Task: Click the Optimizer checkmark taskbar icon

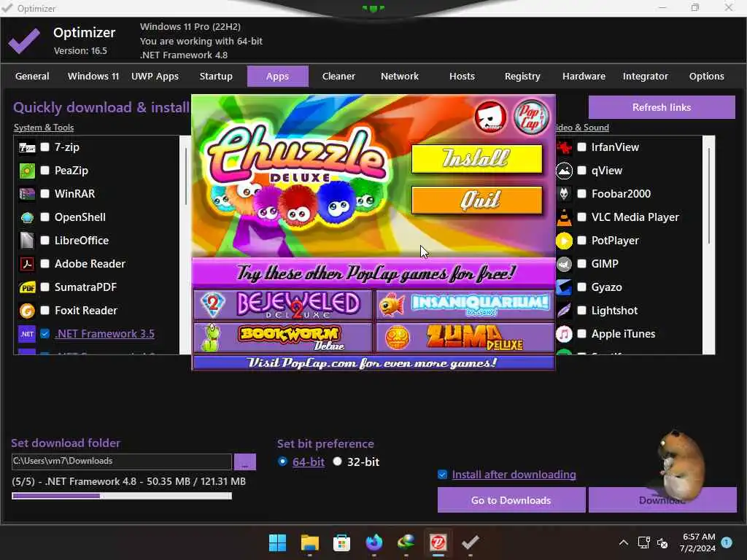Action: (x=471, y=542)
